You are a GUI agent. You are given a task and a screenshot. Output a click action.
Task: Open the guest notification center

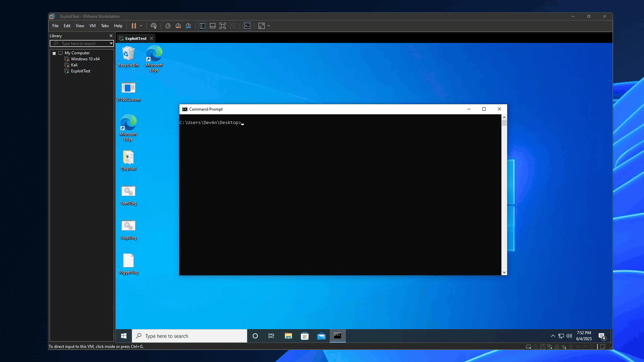click(x=602, y=336)
